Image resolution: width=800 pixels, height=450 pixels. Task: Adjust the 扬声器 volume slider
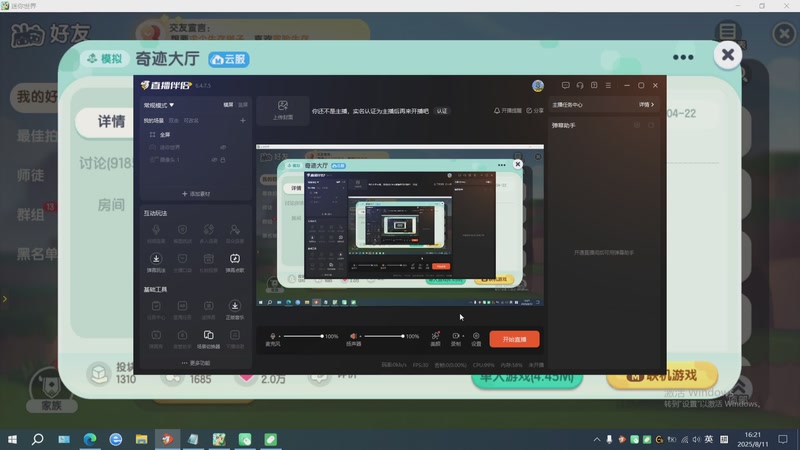point(384,336)
